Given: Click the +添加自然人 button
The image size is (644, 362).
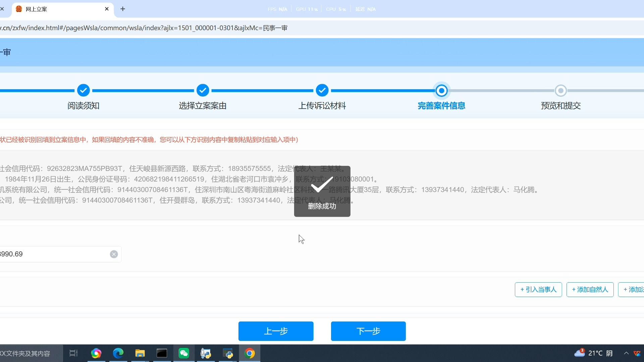Looking at the screenshot, I should click(590, 289).
